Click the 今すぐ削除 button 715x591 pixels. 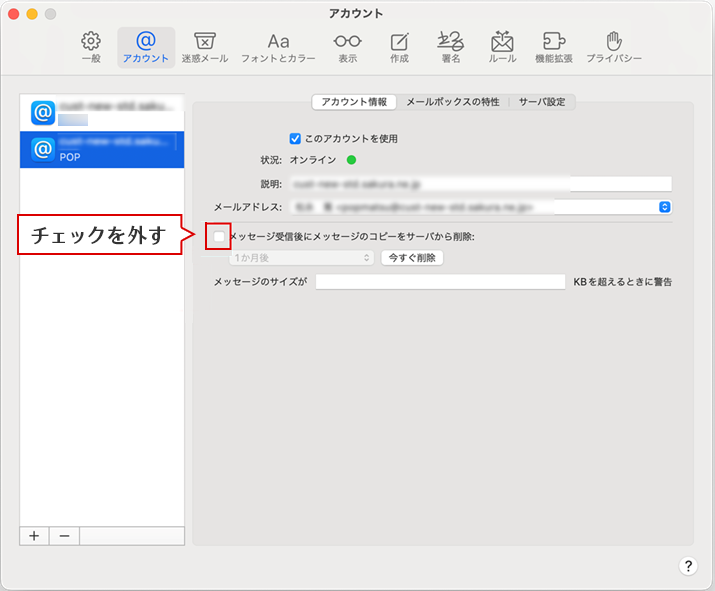pos(412,258)
